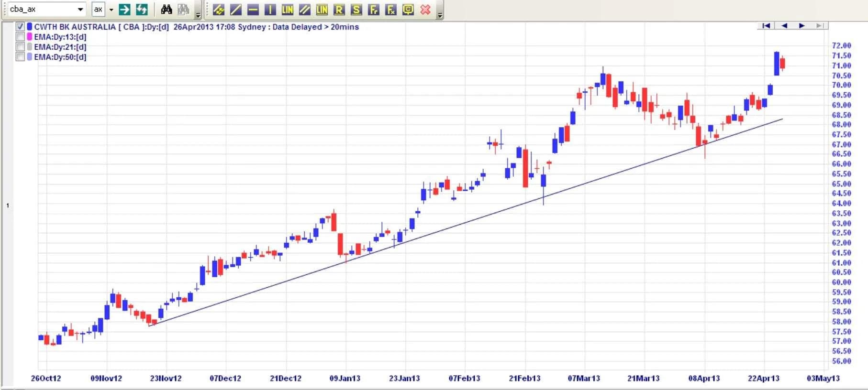868x390 pixels.
Task: Open the cba_ax symbol dropdown
Action: (80, 9)
